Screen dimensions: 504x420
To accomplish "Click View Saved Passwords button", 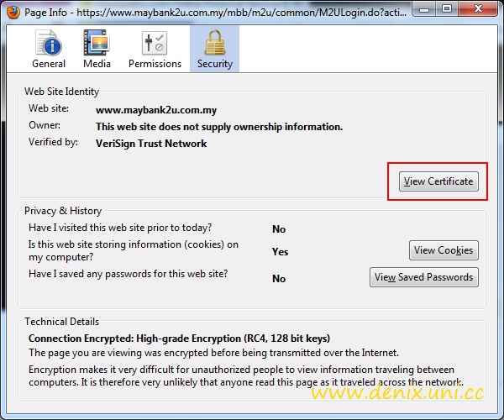I will (x=424, y=277).
